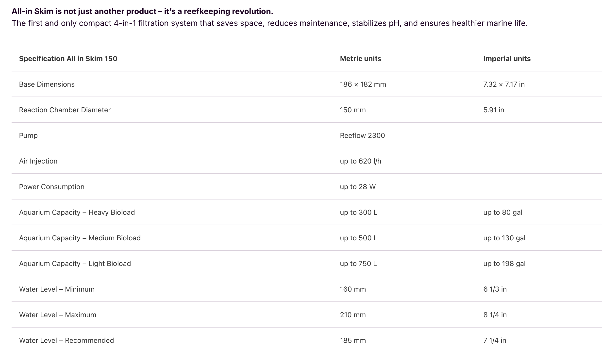
Task: Select the Base Dimensions row label
Action: click(x=47, y=84)
